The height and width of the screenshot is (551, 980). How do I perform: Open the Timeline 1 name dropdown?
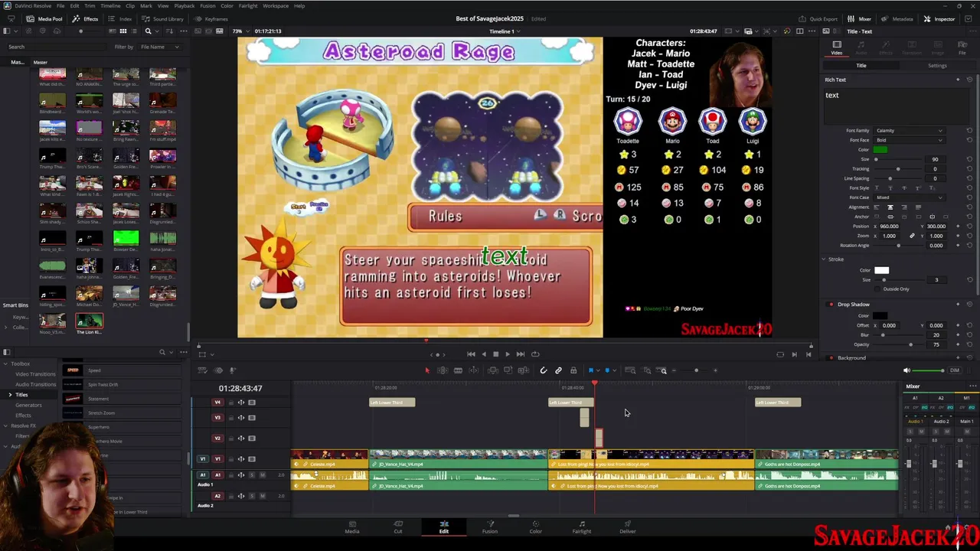pyautogui.click(x=505, y=31)
